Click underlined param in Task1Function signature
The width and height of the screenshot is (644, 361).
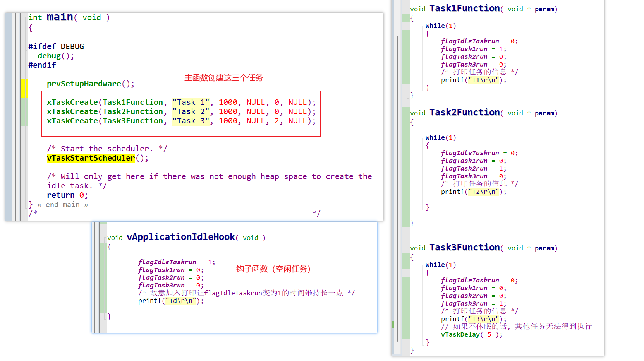tap(544, 9)
